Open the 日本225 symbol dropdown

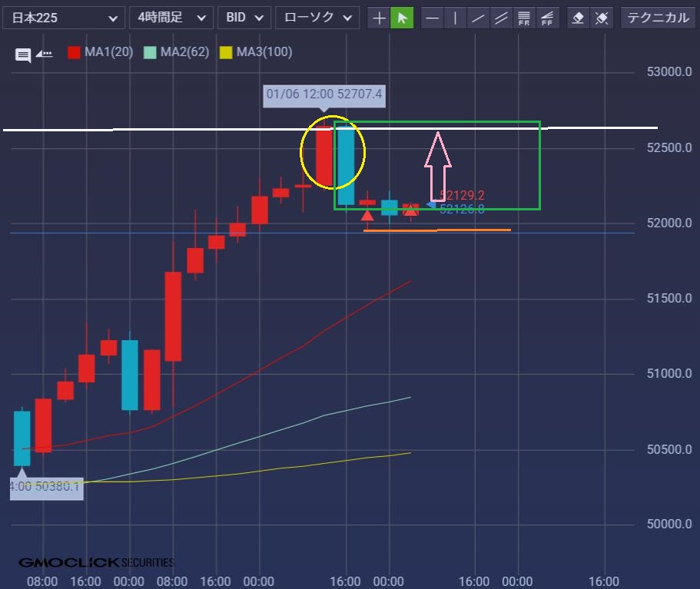click(65, 18)
